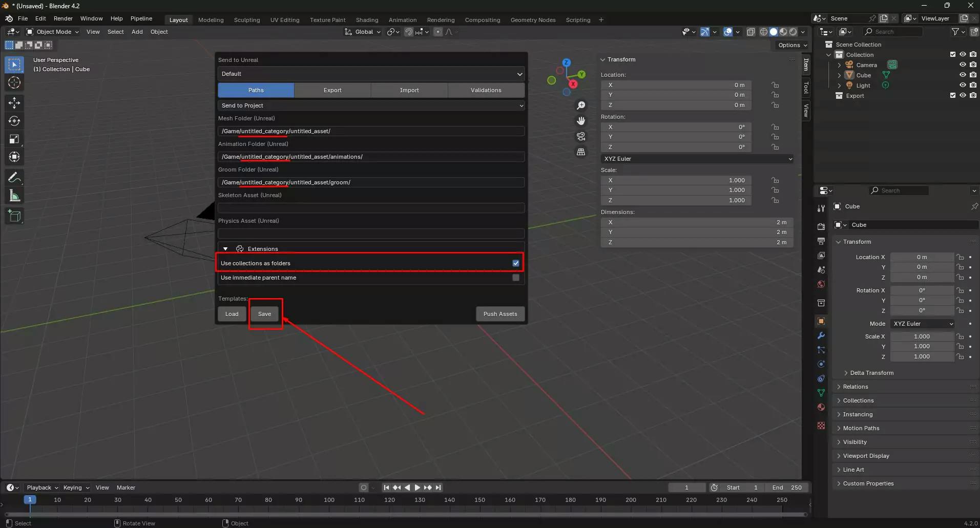Open the Material properties tab icon
Screen dimensions: 980x528
tap(821, 407)
